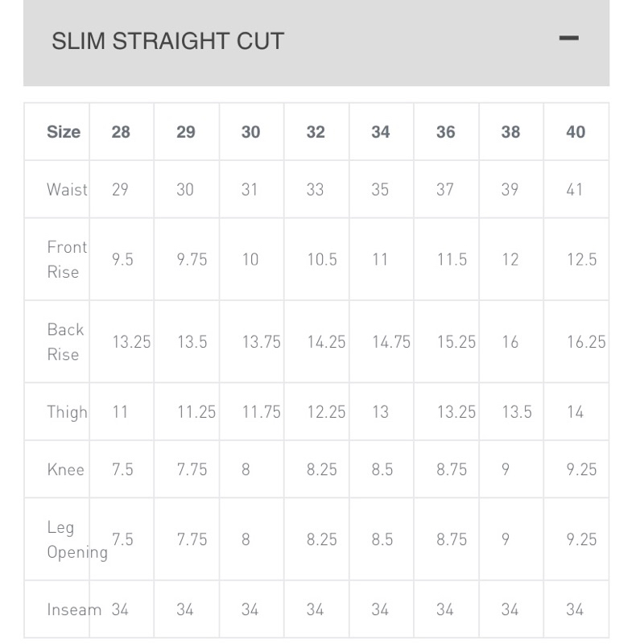Click the minus icon in the header
The height and width of the screenshot is (644, 644).
pyautogui.click(x=569, y=39)
